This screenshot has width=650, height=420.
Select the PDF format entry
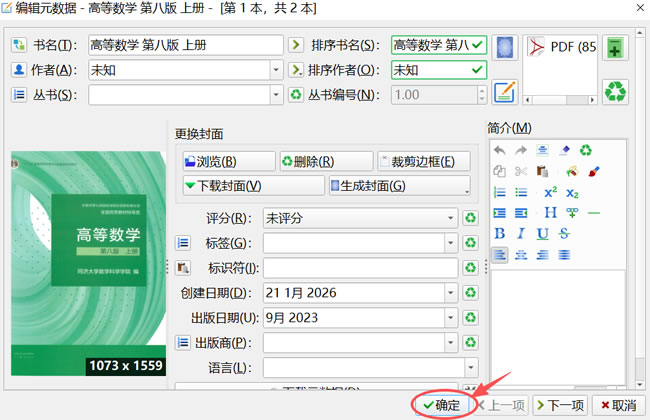click(x=560, y=47)
